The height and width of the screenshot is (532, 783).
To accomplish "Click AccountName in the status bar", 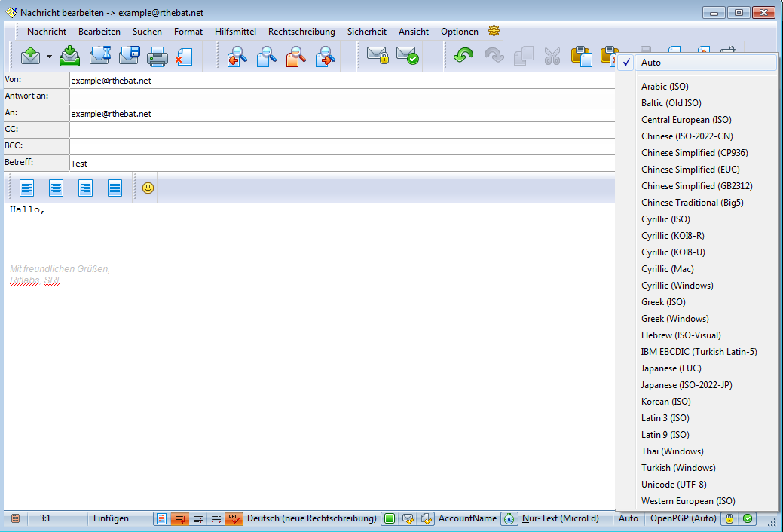I will click(x=467, y=518).
